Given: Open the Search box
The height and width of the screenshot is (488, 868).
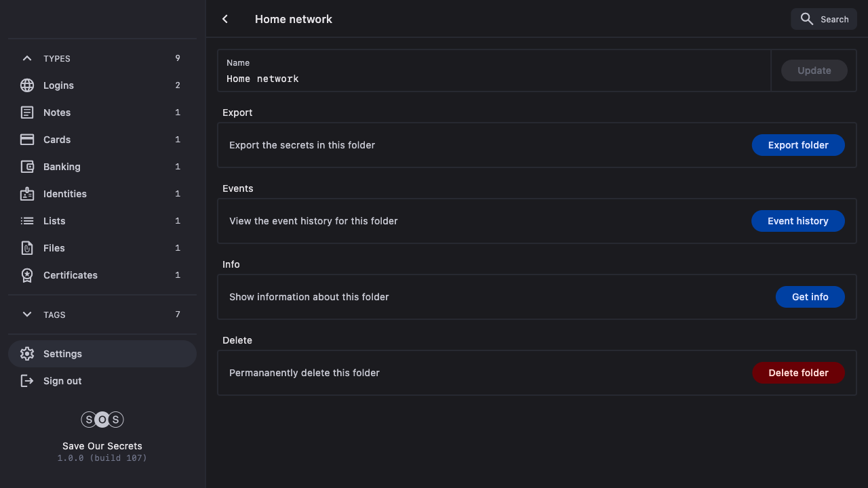Looking at the screenshot, I should [824, 19].
